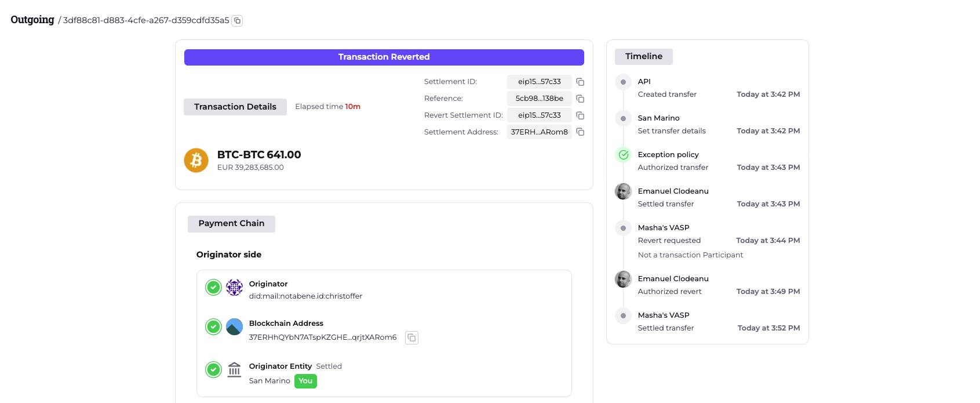Copy the Settlement ID value
Screen dimensions: 980x403
(580, 82)
